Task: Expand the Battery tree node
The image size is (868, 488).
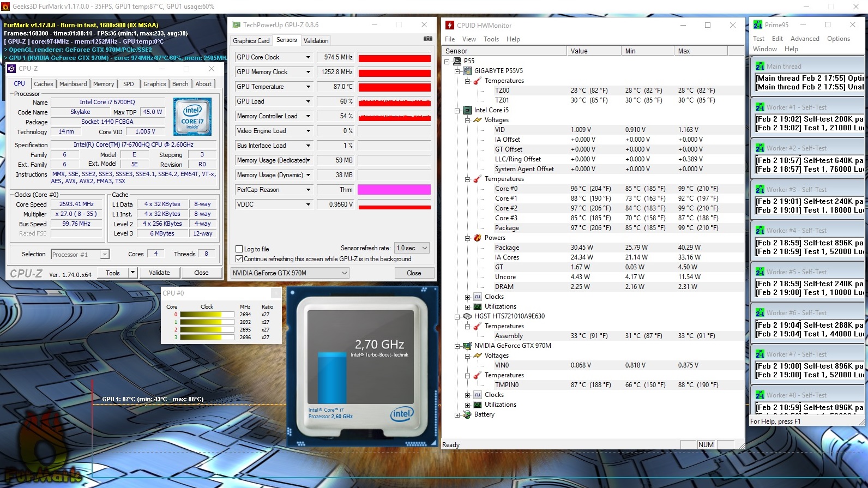Action: [x=457, y=415]
